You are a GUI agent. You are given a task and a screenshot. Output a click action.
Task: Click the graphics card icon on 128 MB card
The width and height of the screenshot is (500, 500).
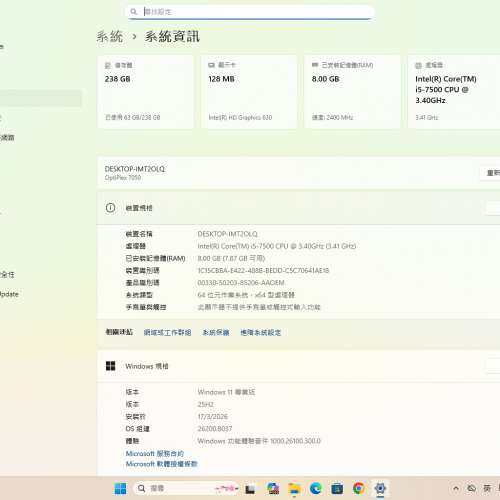point(211,65)
